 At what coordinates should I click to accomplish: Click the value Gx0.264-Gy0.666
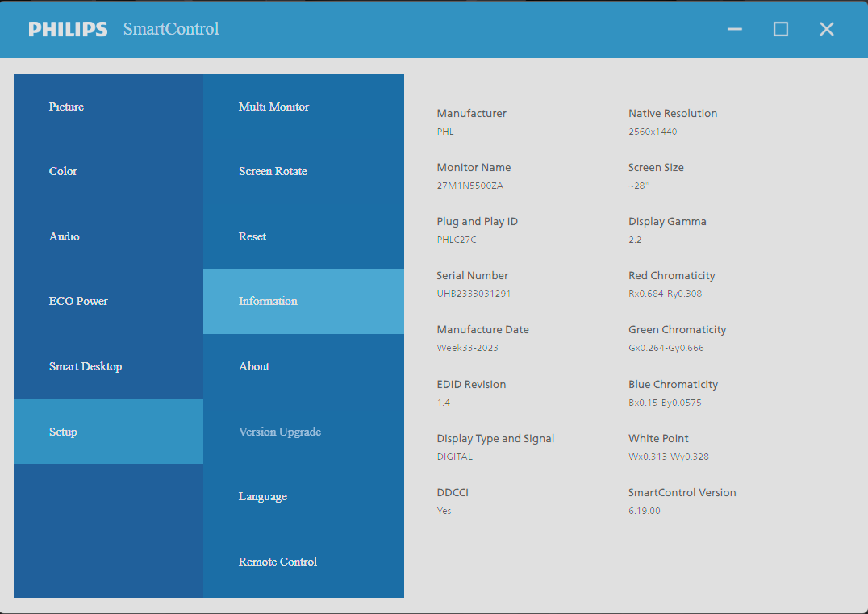coord(666,349)
